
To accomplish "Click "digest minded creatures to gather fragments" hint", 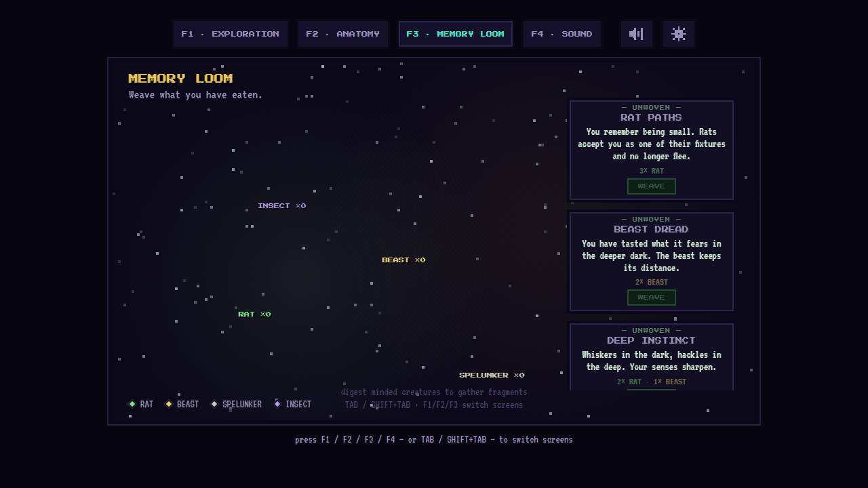I will click(434, 392).
